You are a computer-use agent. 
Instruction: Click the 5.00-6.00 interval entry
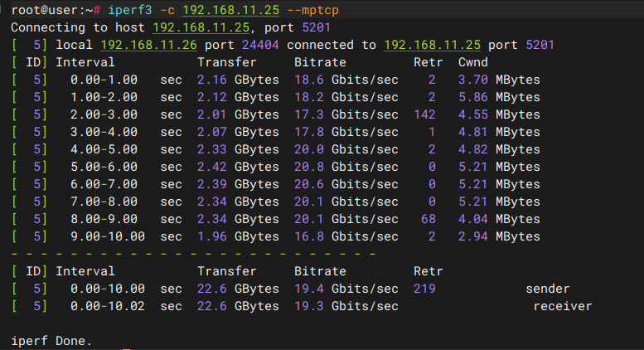click(104, 167)
